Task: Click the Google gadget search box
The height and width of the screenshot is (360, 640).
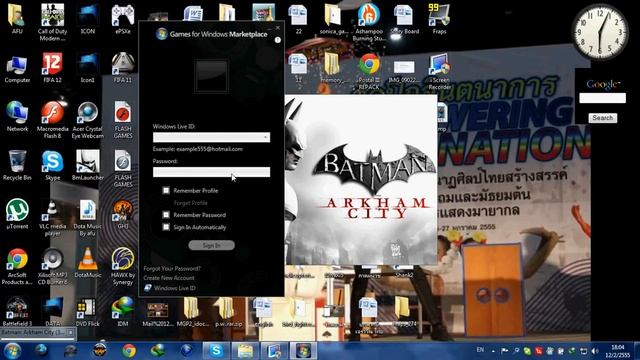Action: tap(602, 98)
